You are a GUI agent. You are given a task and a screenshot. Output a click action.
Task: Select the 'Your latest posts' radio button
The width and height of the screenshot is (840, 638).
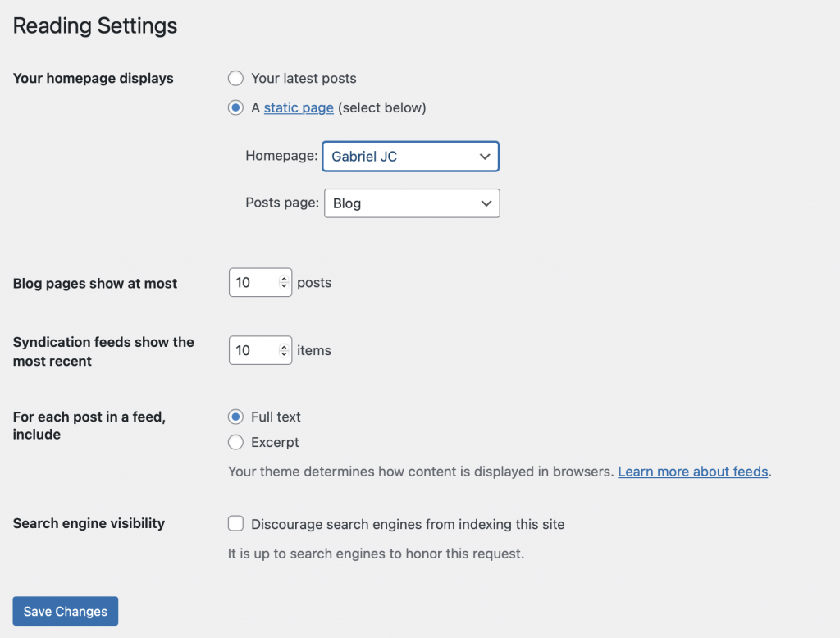coord(236,79)
